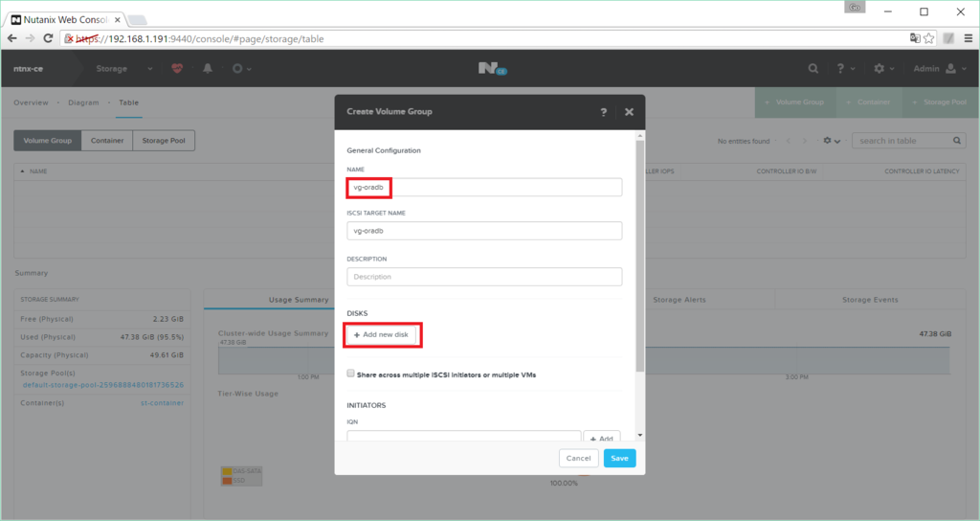Click the dialog scroll down arrow
The width and height of the screenshot is (980, 521).
(x=640, y=436)
